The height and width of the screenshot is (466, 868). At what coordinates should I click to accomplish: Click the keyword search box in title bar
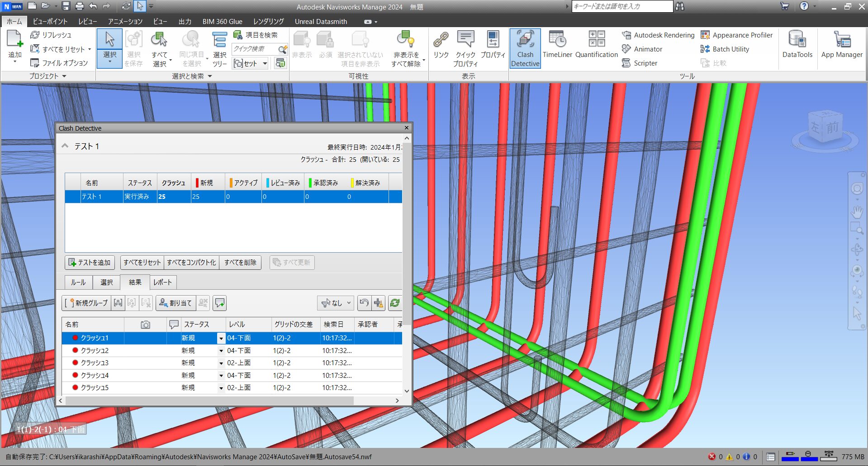[x=622, y=6]
